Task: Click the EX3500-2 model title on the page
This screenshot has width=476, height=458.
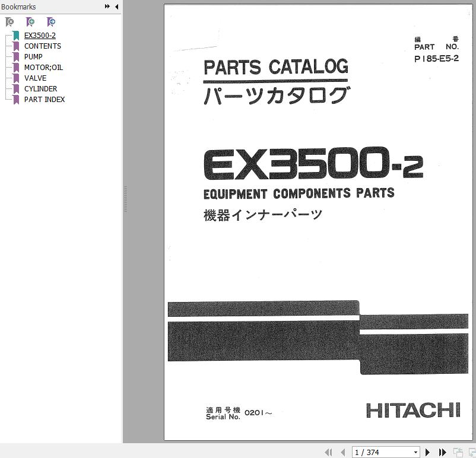Action: (x=313, y=164)
